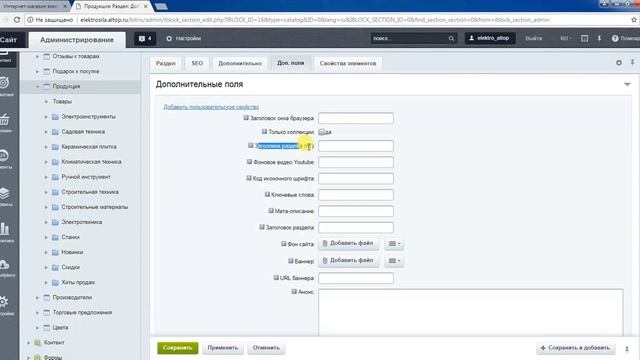
Task: Focus URL баннера input field
Action: (356, 278)
